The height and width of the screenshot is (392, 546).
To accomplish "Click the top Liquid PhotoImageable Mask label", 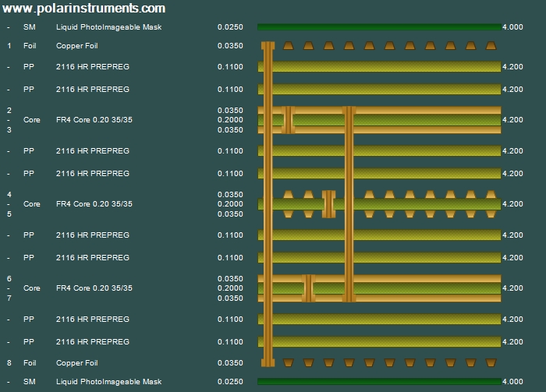I will click(x=108, y=27).
